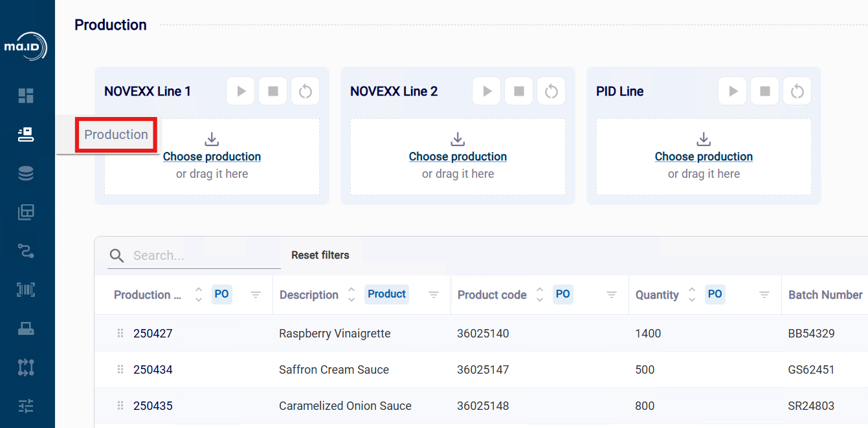Choose production for PID Line

point(704,156)
